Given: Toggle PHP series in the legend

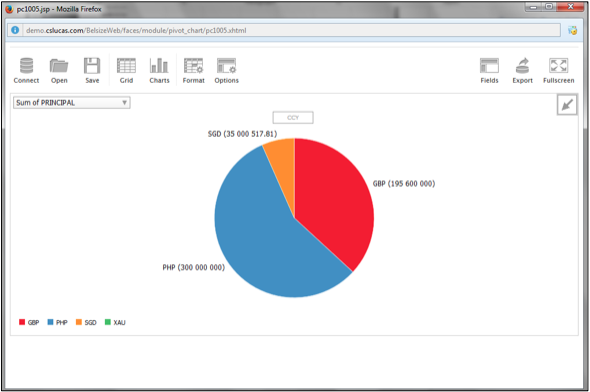Looking at the screenshot, I should point(58,322).
